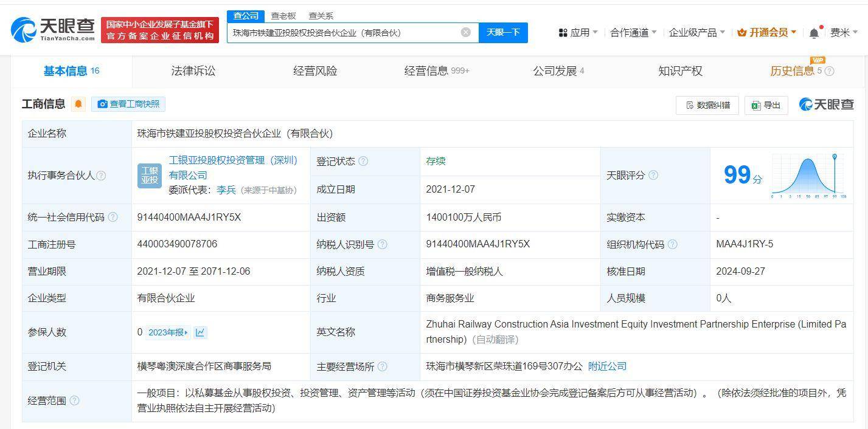Click the help icon next to 登记状态
The width and height of the screenshot is (868, 429).
363,161
